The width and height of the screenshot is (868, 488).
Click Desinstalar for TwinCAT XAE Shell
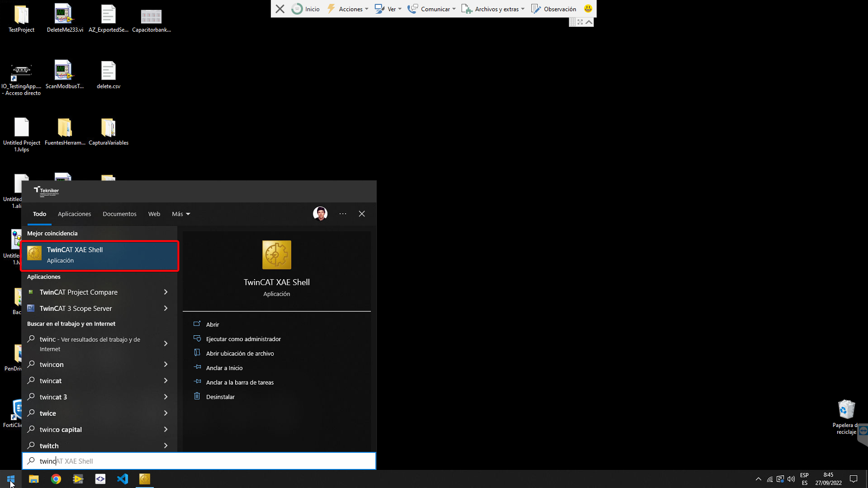coord(220,397)
